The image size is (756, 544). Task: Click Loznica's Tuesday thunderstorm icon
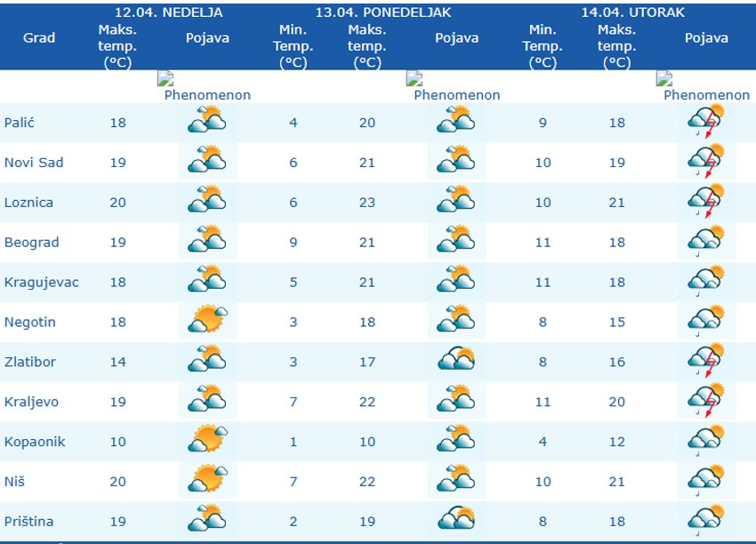(x=706, y=202)
